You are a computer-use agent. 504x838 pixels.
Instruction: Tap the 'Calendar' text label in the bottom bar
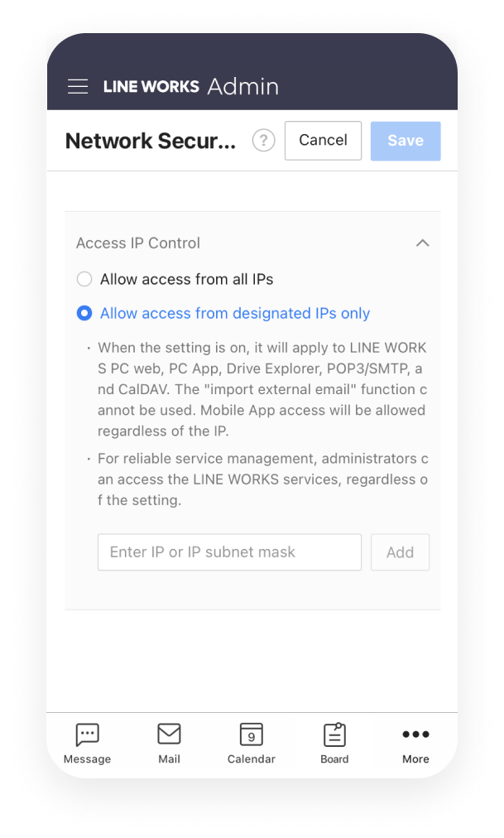[x=251, y=759]
